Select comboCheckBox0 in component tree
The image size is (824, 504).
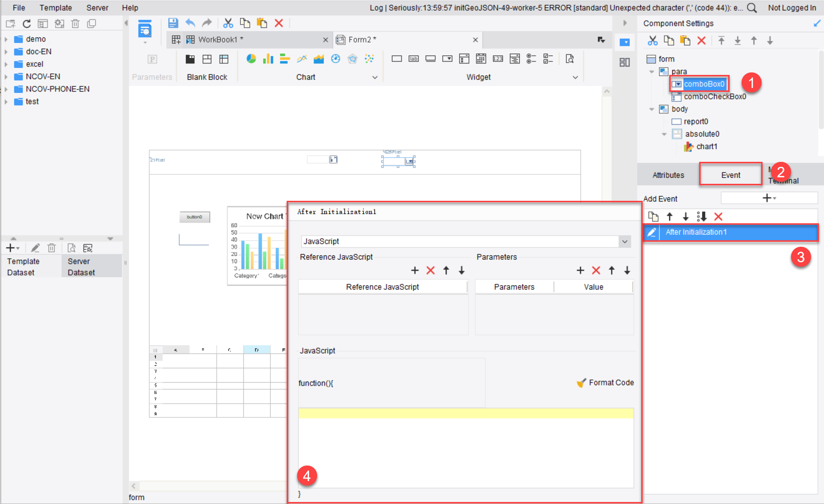[x=715, y=96]
